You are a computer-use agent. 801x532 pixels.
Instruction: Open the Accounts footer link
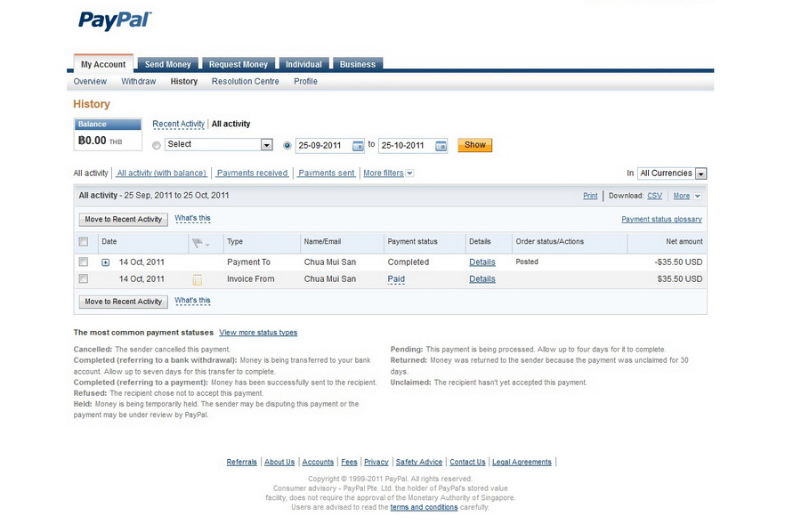318,462
